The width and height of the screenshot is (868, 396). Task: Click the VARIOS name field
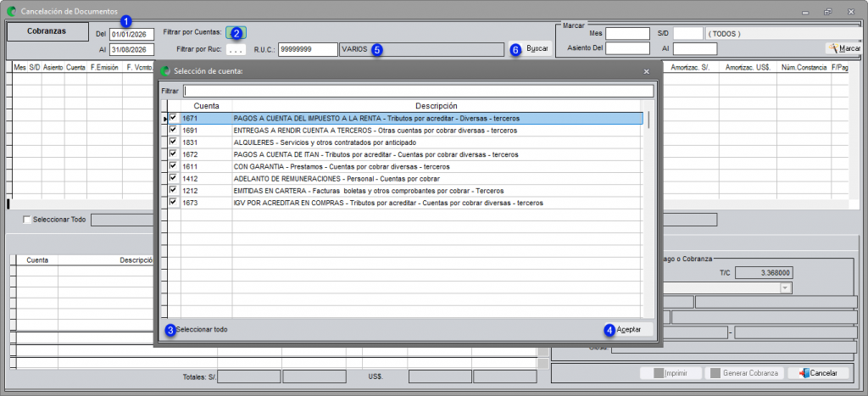[x=422, y=49]
